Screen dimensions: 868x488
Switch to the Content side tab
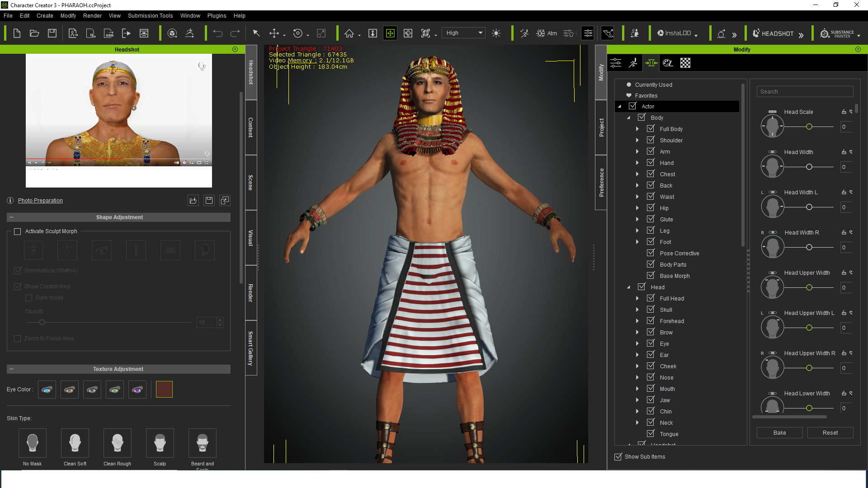coord(251,127)
